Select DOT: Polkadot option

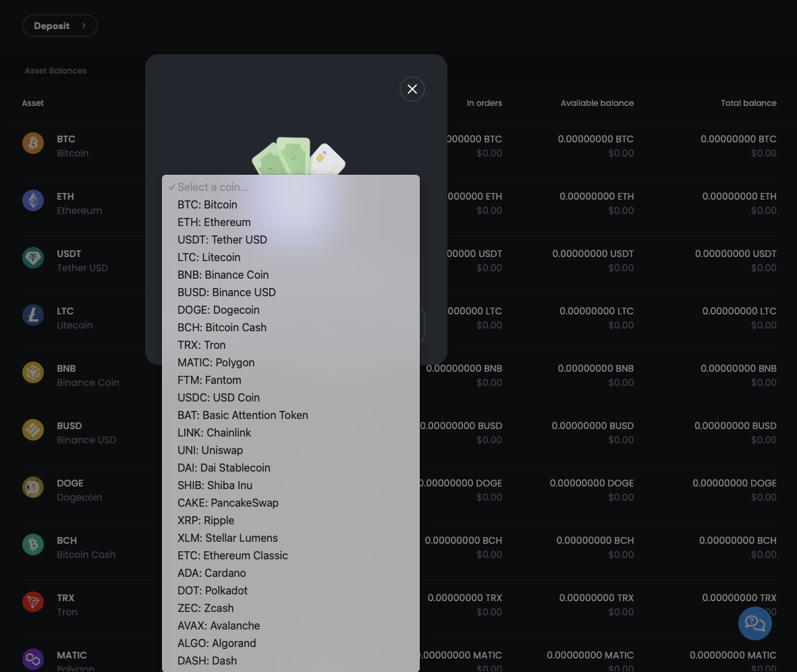coord(291,590)
